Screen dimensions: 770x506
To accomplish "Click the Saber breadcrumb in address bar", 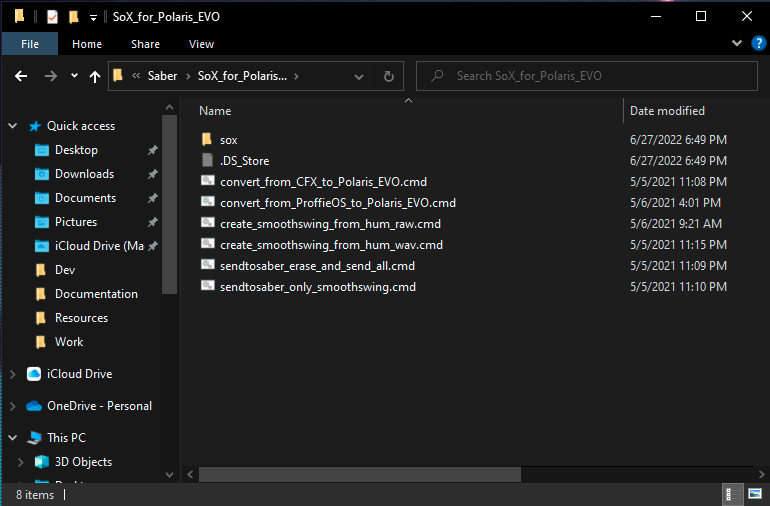I will [162, 76].
